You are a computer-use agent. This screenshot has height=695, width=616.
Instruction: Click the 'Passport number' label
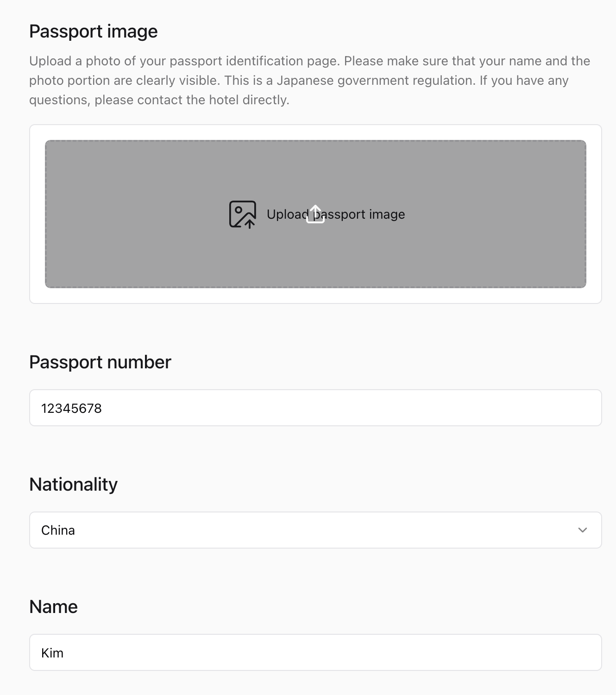(100, 362)
